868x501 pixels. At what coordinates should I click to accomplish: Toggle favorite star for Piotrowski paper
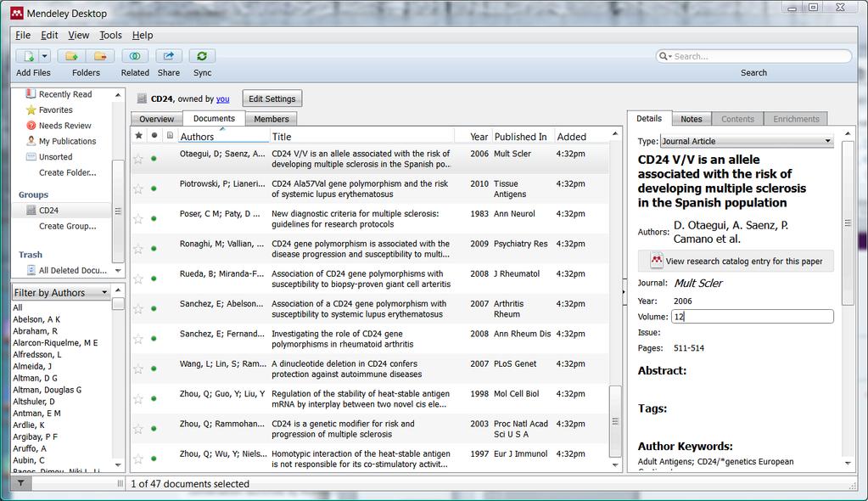[x=138, y=189]
